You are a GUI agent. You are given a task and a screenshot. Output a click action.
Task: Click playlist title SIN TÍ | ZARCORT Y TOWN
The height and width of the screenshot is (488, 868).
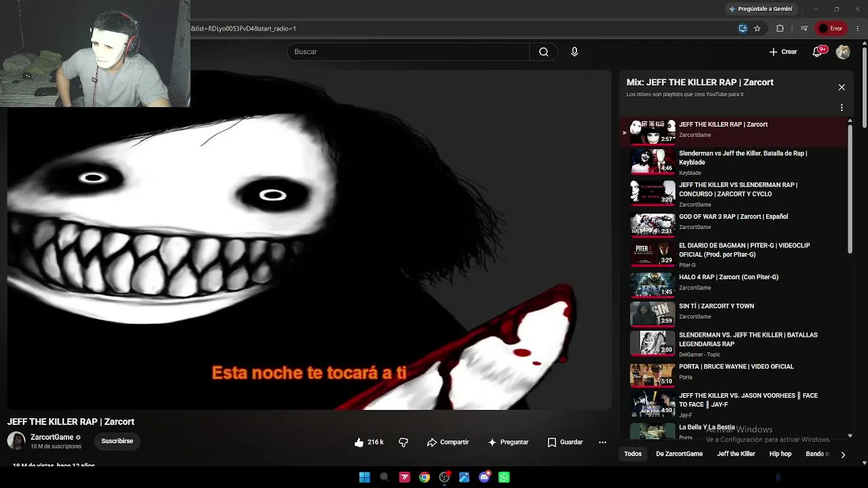[x=716, y=306]
